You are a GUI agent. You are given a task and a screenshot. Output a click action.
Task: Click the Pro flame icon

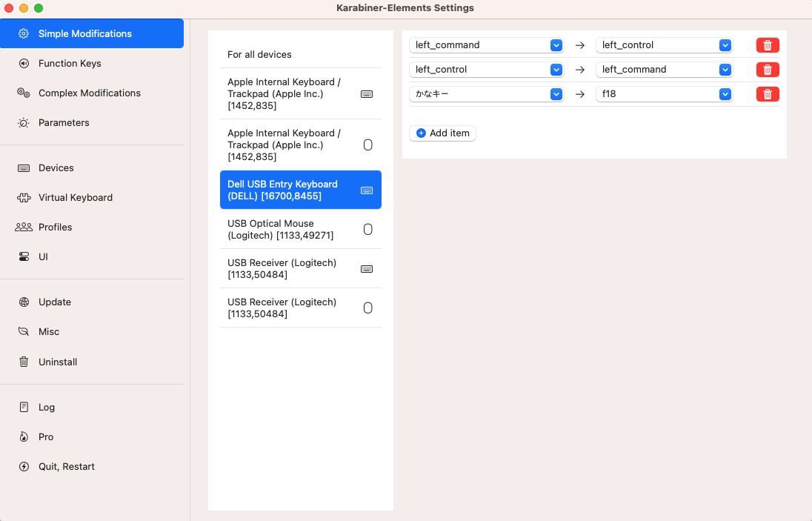pos(24,437)
